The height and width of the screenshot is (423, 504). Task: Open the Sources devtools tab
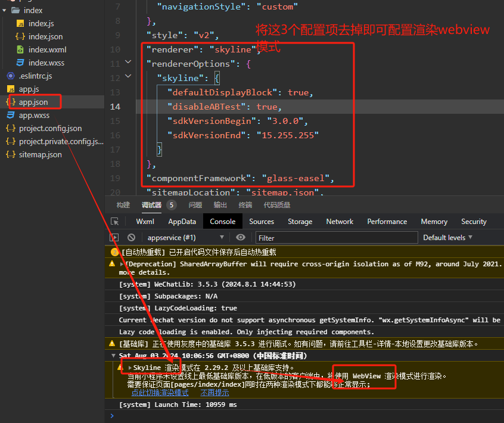click(x=262, y=222)
